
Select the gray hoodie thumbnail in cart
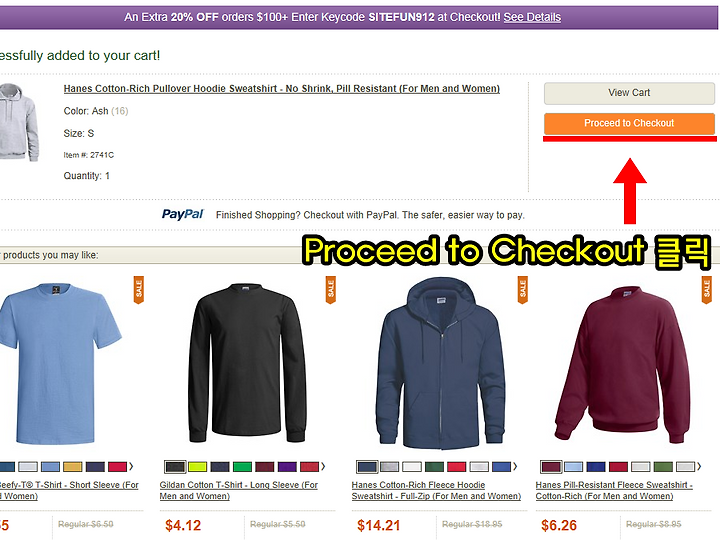tap(18, 122)
